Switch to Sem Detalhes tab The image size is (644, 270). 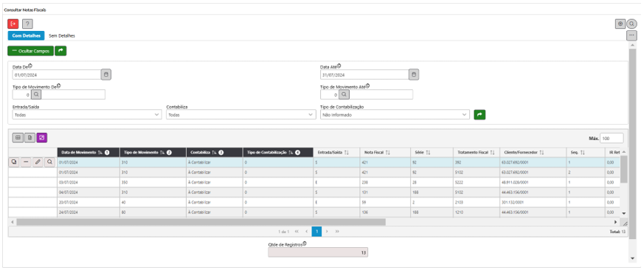pyautogui.click(x=62, y=35)
